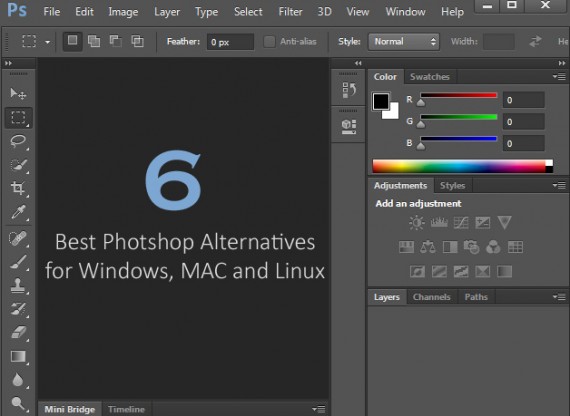The height and width of the screenshot is (416, 570).
Task: Swap width and height values button
Action: [535, 41]
